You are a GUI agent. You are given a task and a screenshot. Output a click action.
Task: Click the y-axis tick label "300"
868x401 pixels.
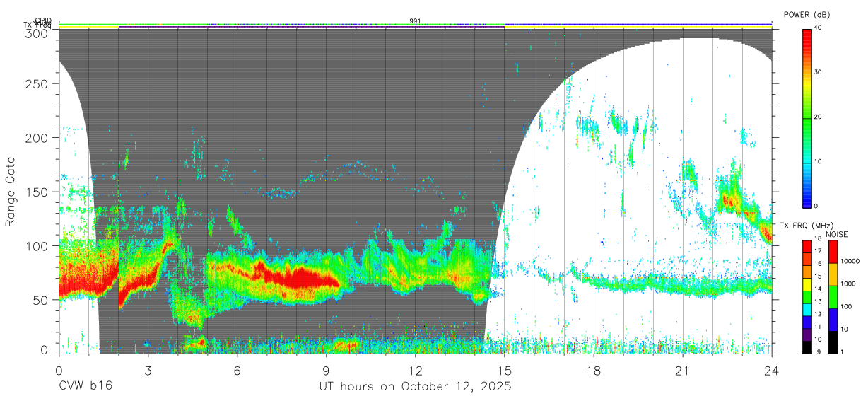[x=37, y=33]
